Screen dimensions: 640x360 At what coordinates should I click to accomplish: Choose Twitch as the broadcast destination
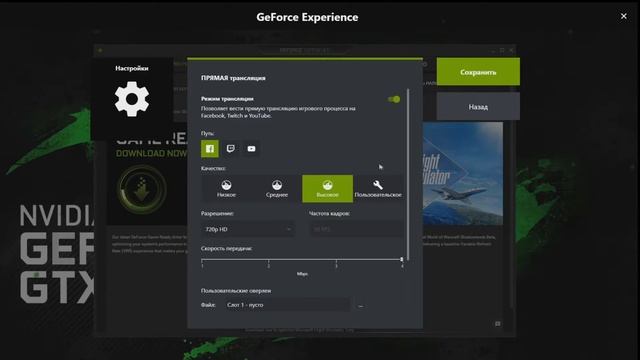click(231, 149)
